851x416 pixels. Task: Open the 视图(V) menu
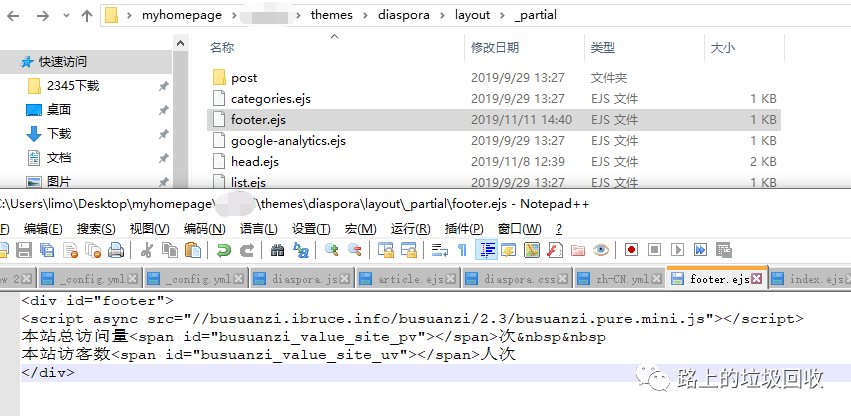[x=149, y=229]
